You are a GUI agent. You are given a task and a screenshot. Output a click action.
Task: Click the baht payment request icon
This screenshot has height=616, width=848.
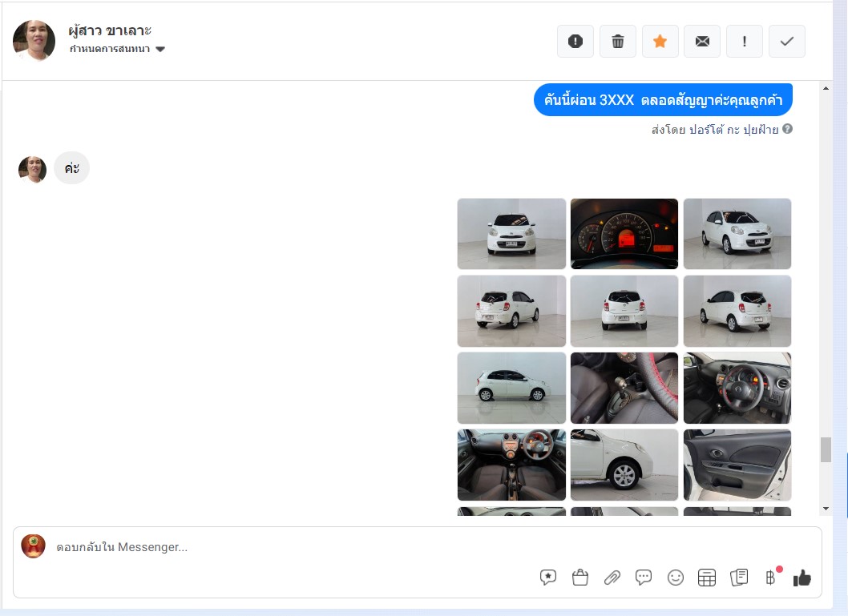(770, 578)
